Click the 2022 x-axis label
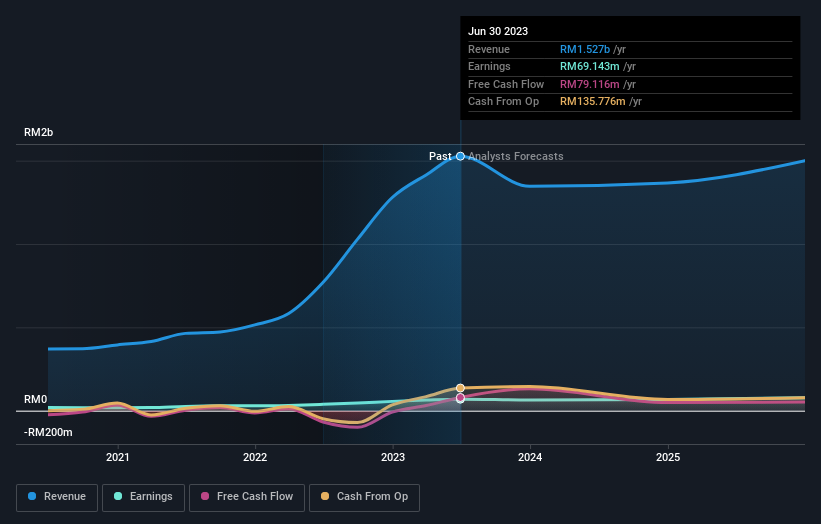Screen dimensions: 821x524 point(255,458)
